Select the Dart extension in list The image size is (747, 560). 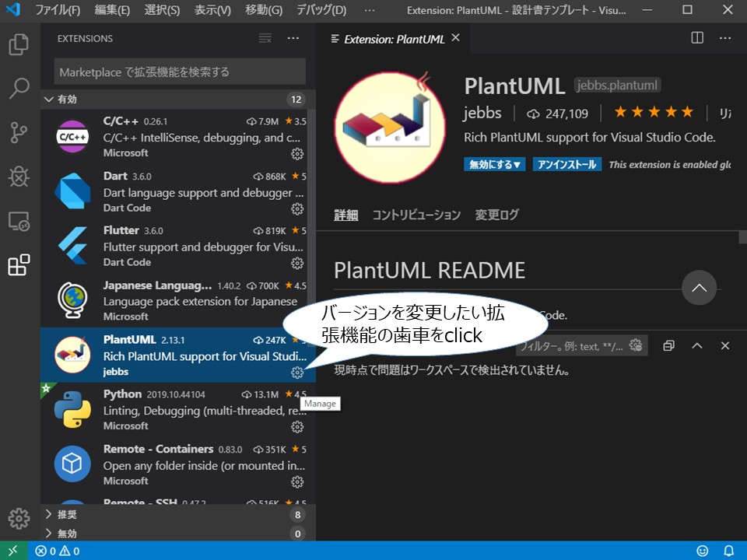pyautogui.click(x=178, y=191)
